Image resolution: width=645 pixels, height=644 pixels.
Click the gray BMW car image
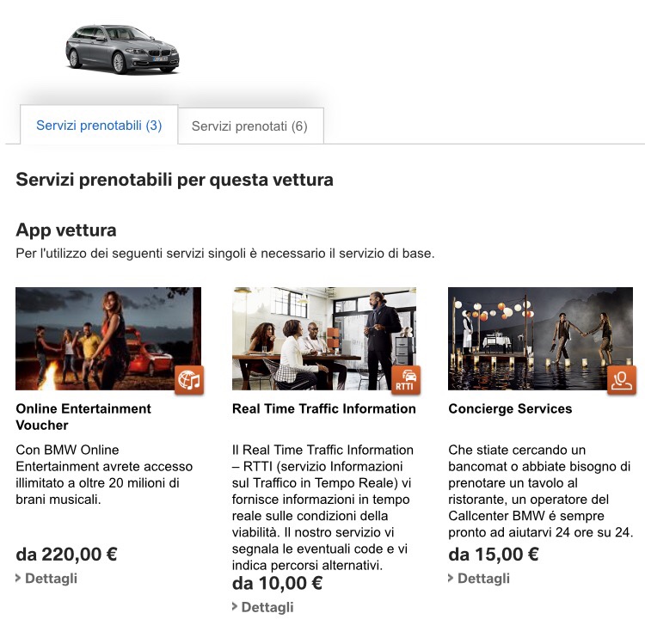coord(122,49)
